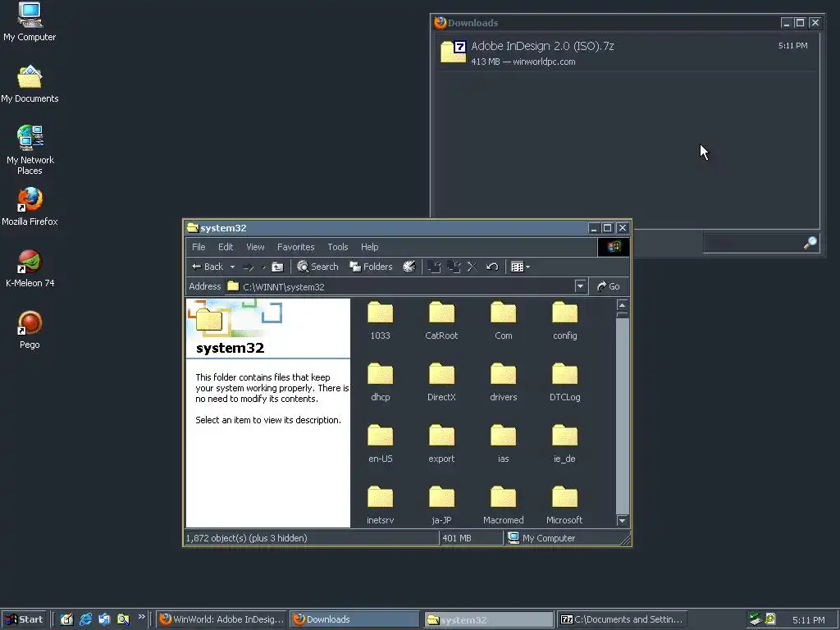This screenshot has width=840, height=630.
Task: Click the scroll down arrow in system32
Action: tap(622, 521)
